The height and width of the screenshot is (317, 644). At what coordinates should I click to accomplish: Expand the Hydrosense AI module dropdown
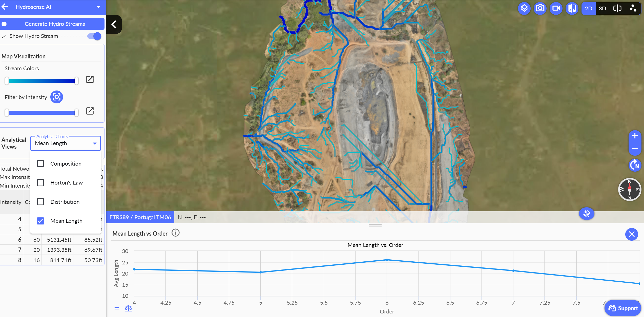(x=98, y=7)
